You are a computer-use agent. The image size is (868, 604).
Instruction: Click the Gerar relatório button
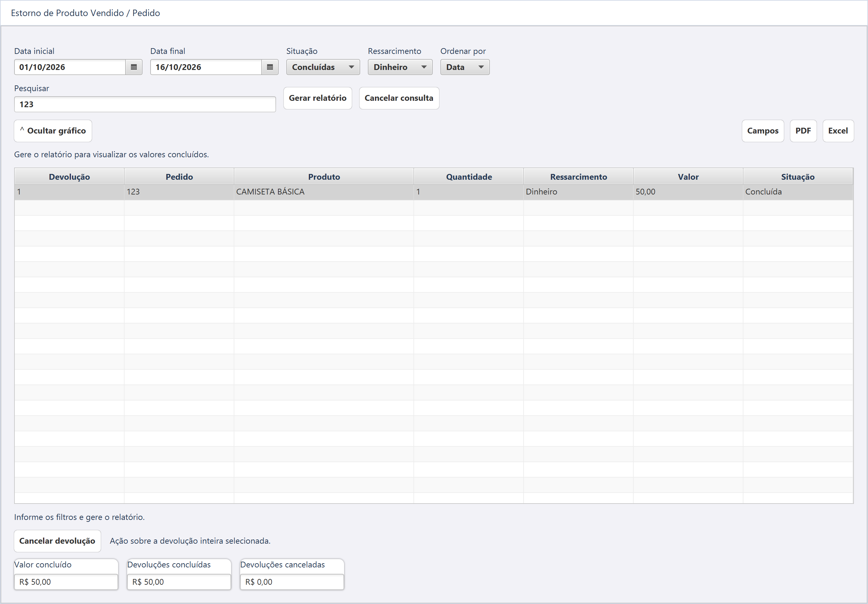[x=317, y=98]
